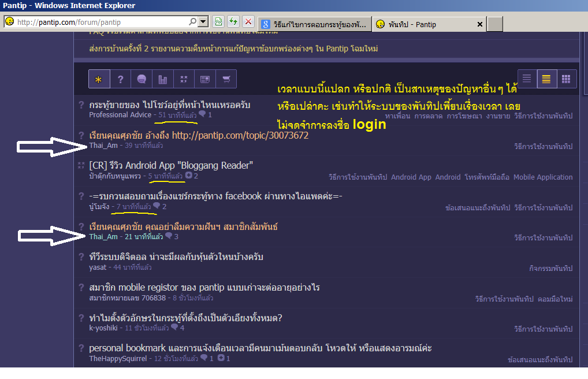Image resolution: width=588 pixels, height=379 pixels.
Task: Open pinned ส่งการบ้านครั้งที่ 2 progress report link
Action: [233, 49]
